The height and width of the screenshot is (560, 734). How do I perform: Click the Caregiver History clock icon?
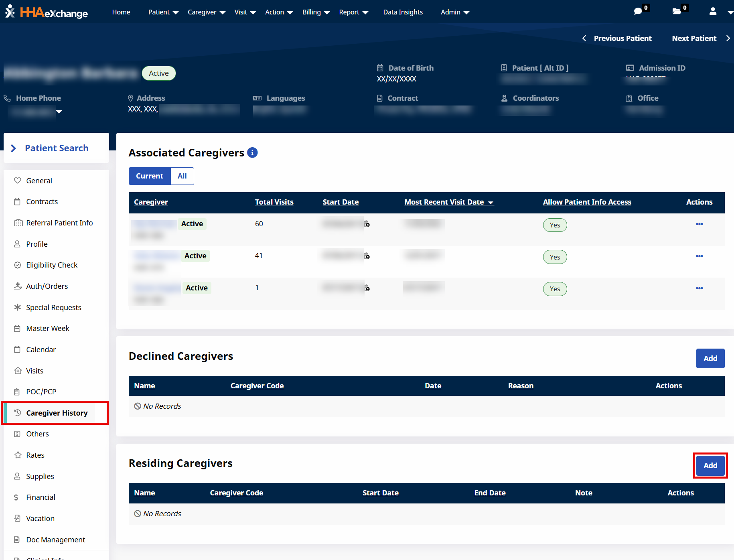17,412
